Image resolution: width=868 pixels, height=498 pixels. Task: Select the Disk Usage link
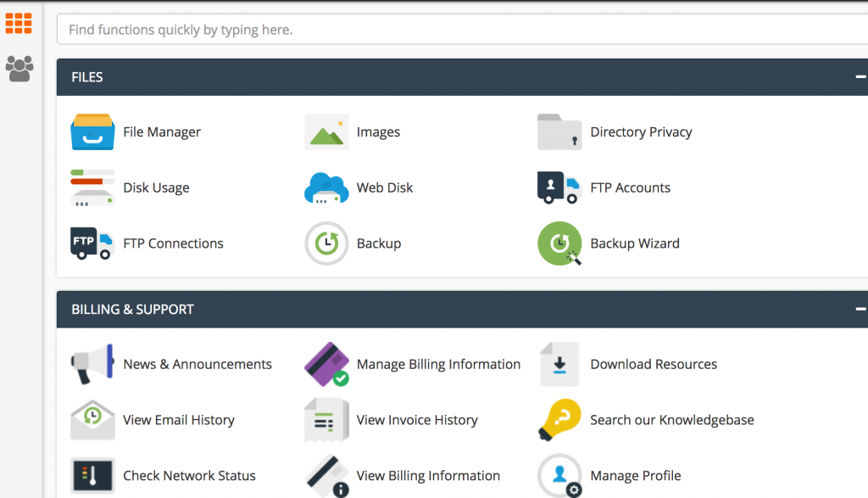[x=156, y=187]
